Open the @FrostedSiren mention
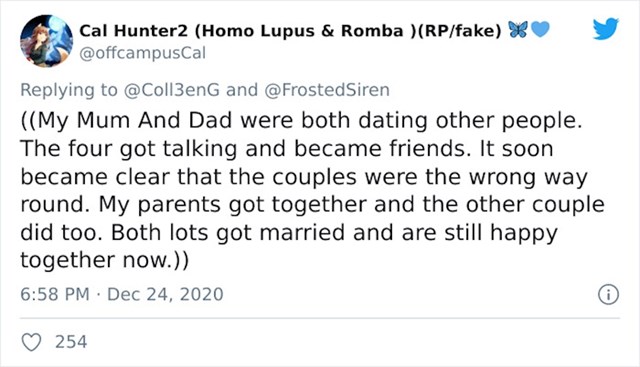Image resolution: width=640 pixels, height=367 pixels. [x=327, y=90]
